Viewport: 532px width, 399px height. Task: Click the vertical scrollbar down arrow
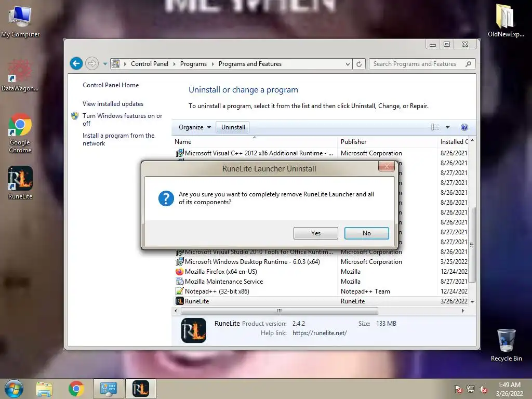[472, 302]
